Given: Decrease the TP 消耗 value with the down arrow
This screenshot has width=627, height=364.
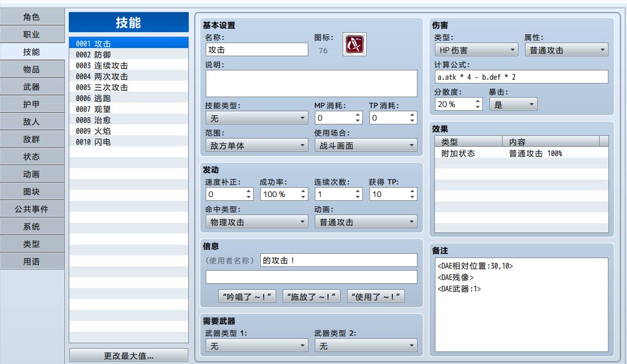Looking at the screenshot, I should click(x=412, y=121).
